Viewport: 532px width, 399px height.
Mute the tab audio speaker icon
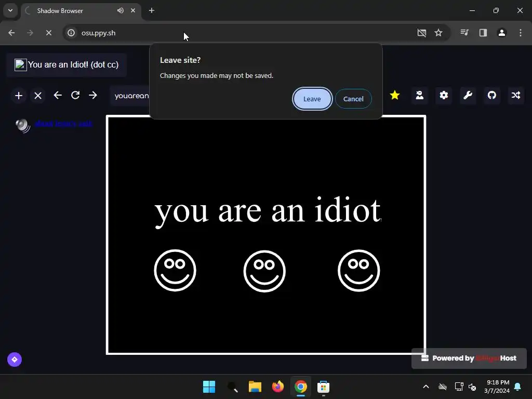click(x=121, y=10)
